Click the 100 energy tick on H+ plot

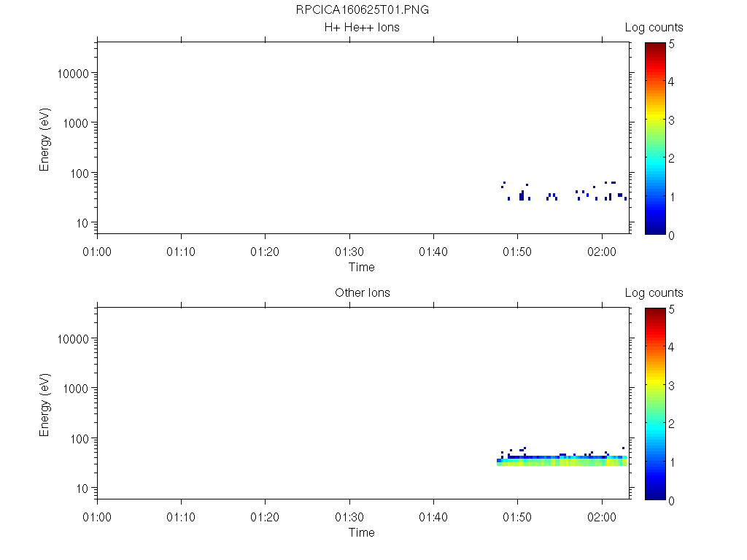(x=80, y=174)
